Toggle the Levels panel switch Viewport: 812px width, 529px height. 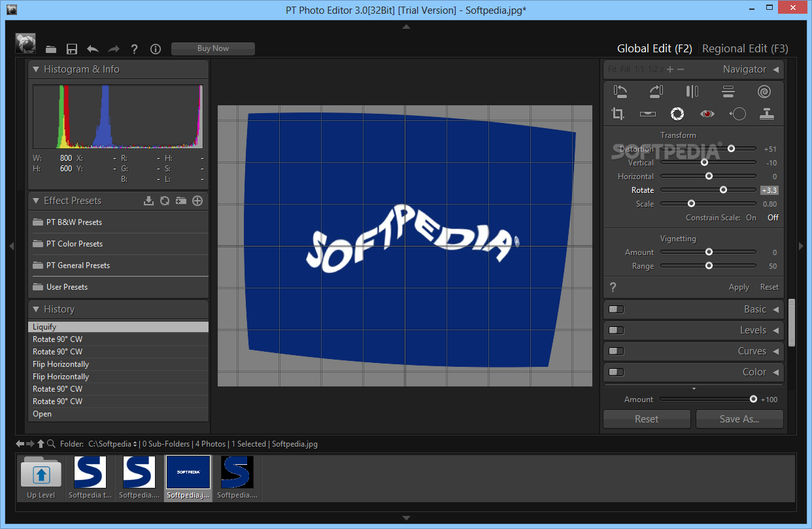tap(616, 330)
